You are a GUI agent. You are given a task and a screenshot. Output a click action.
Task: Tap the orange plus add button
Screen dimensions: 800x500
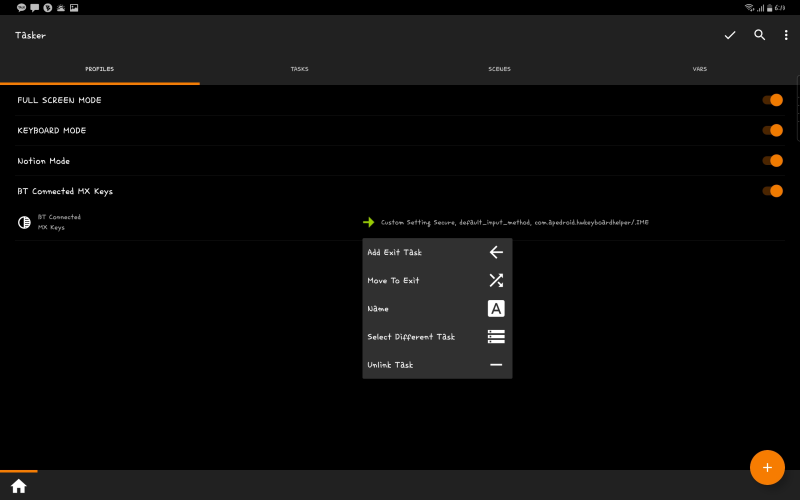pos(767,467)
